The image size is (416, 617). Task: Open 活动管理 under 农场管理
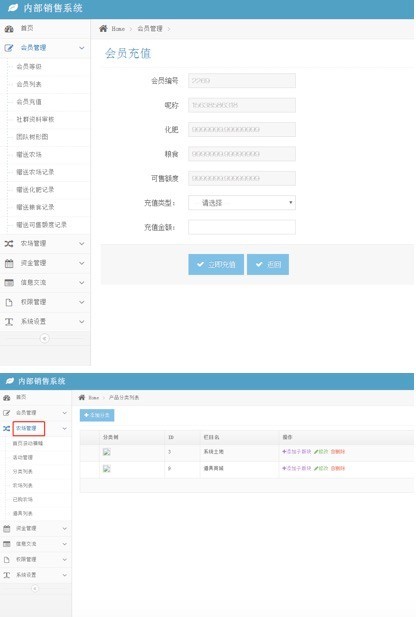pyautogui.click(x=22, y=457)
